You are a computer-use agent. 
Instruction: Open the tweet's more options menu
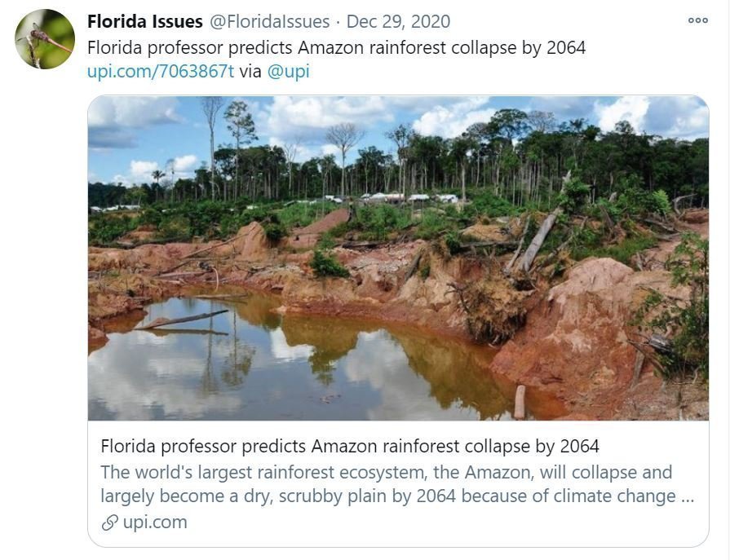coord(698,20)
